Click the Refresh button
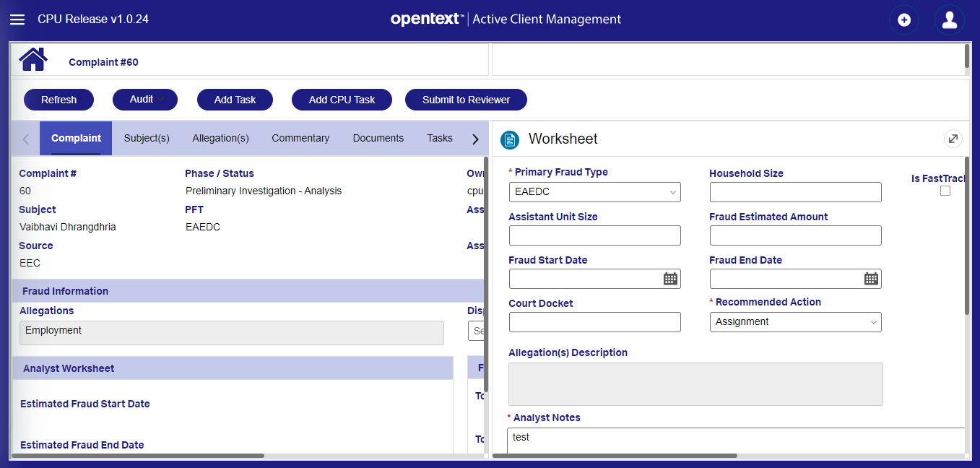Screen dimensions: 980x468 [x=58, y=100]
